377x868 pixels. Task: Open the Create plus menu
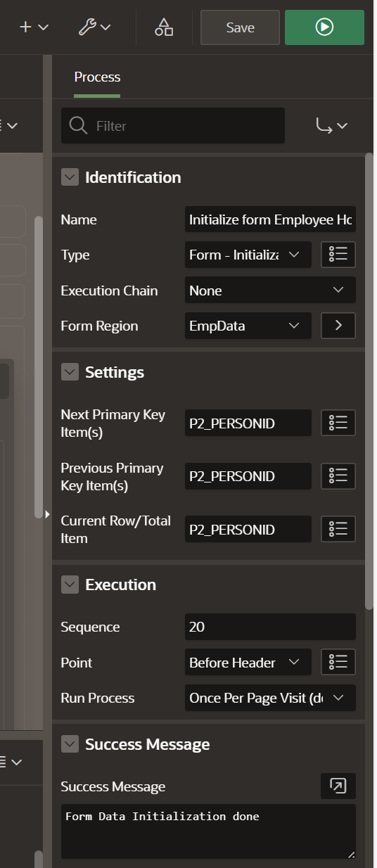34,27
